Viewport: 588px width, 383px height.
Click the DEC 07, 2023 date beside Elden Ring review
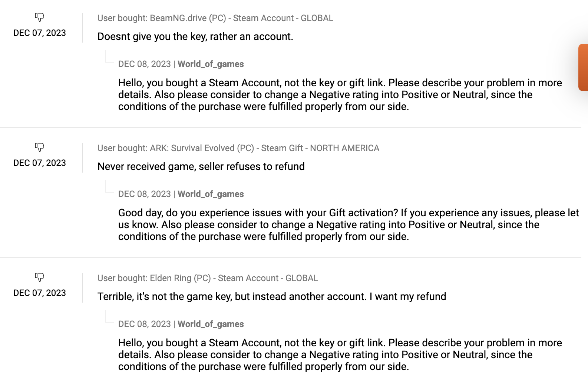(x=40, y=293)
